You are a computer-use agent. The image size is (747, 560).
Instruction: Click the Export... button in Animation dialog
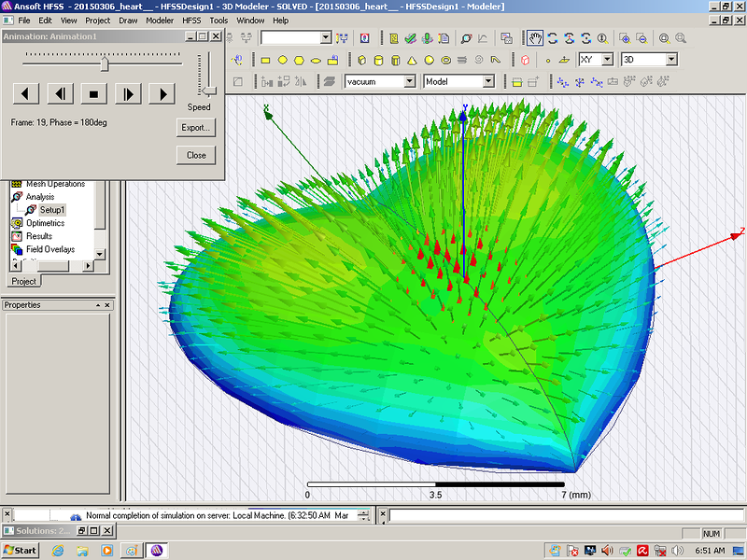(x=196, y=127)
